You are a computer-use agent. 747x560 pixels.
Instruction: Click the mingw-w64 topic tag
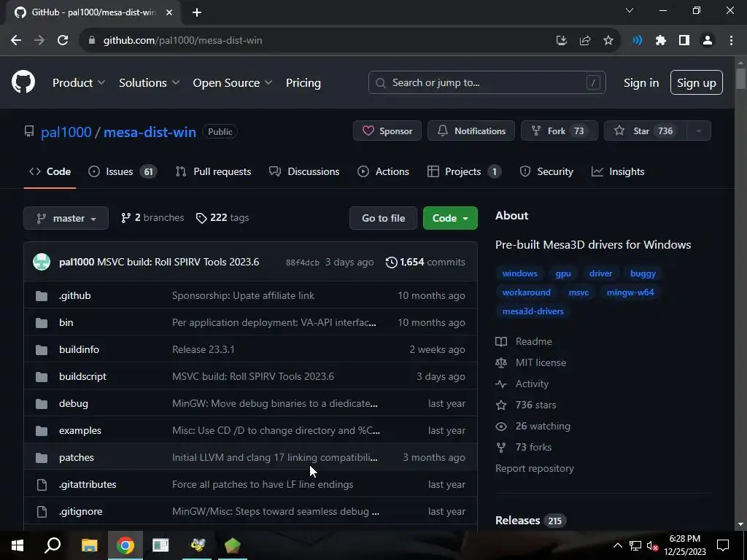click(x=630, y=292)
